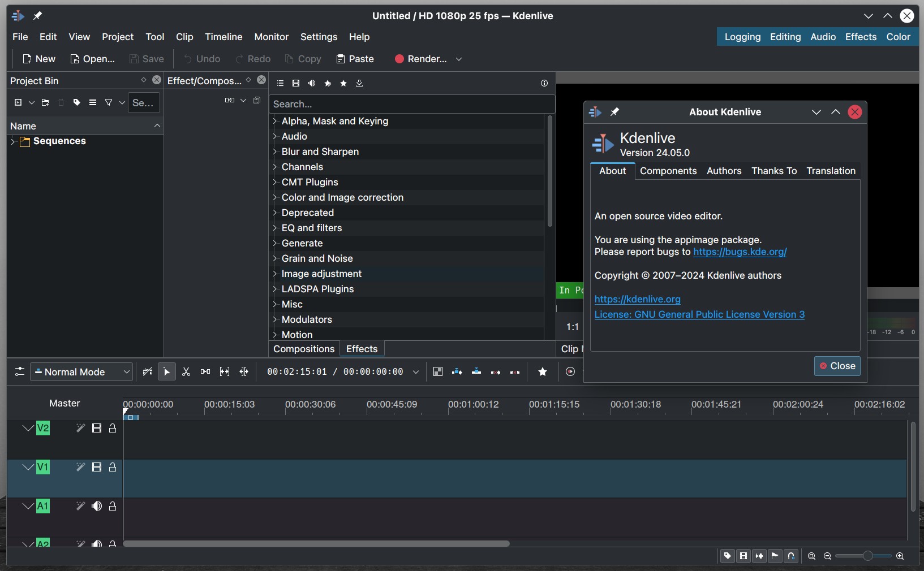This screenshot has width=924, height=571.
Task: Open the https://bugs.kde.org/ link
Action: click(x=740, y=252)
